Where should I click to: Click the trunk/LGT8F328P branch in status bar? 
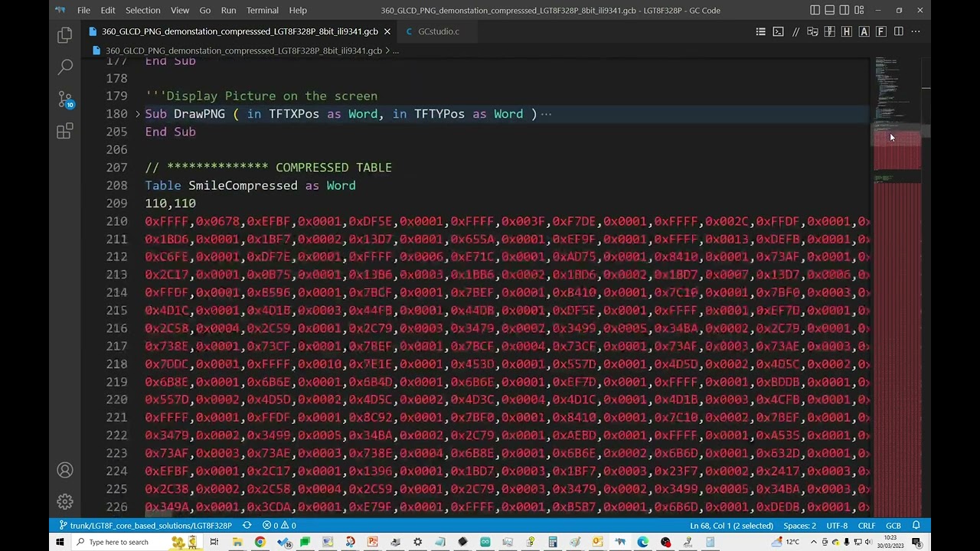[x=144, y=526]
